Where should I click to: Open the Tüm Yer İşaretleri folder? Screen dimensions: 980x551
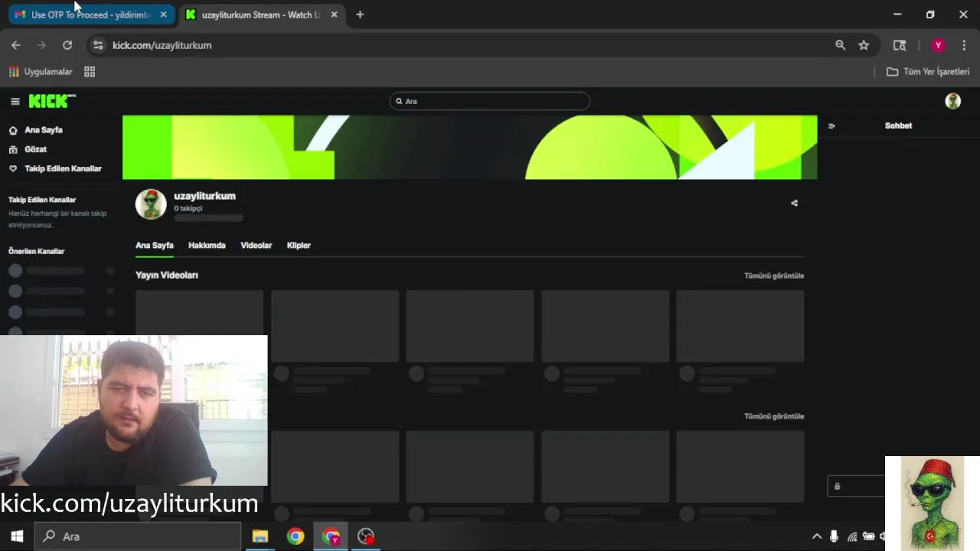[x=928, y=72]
